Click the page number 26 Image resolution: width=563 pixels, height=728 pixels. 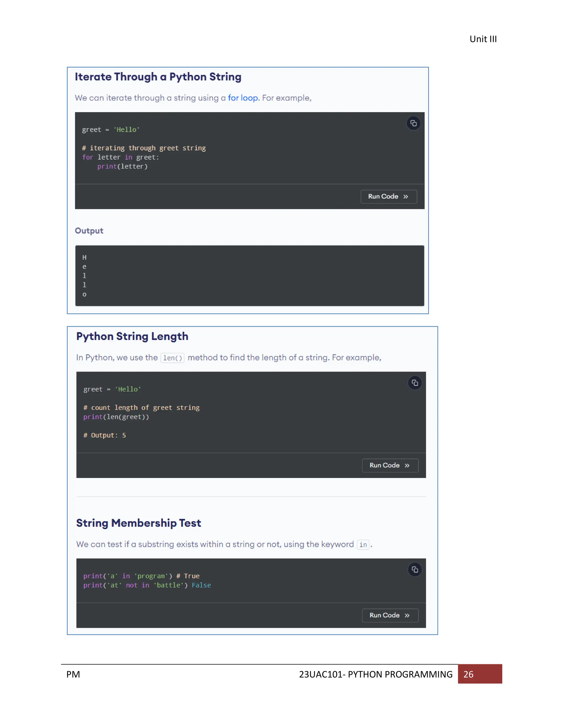click(468, 674)
